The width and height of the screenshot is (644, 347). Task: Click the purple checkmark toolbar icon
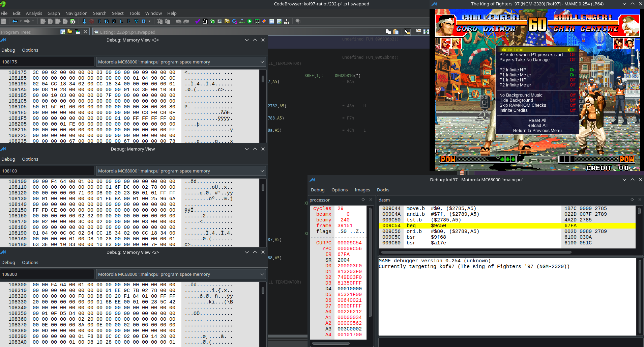point(198,21)
